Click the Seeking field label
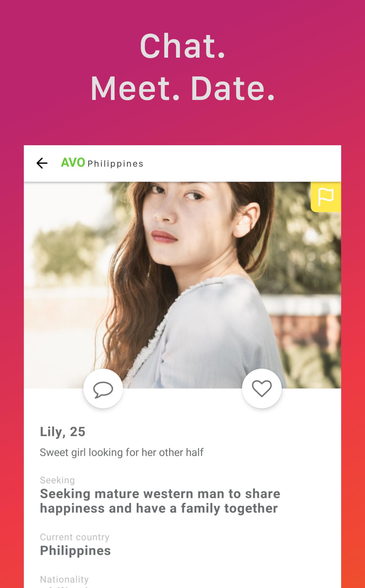 [x=57, y=480]
